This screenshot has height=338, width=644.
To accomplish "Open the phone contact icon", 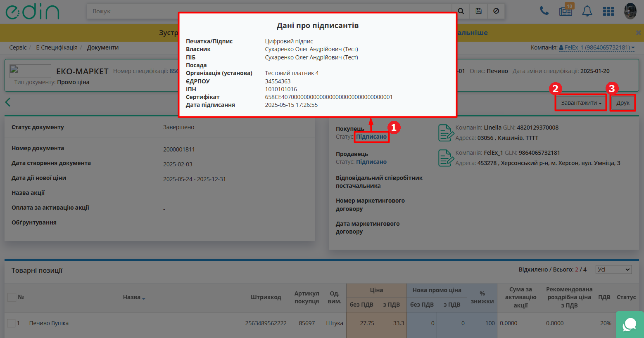I will point(544,11).
